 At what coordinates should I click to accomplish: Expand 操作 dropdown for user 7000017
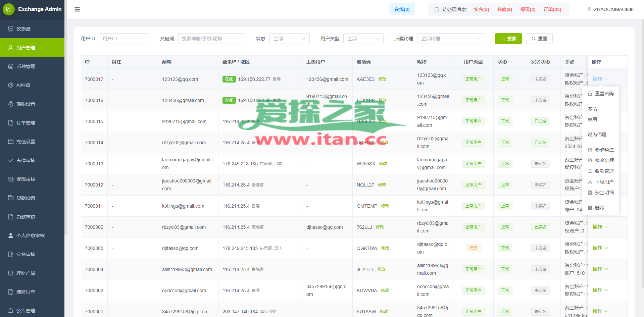(x=600, y=79)
